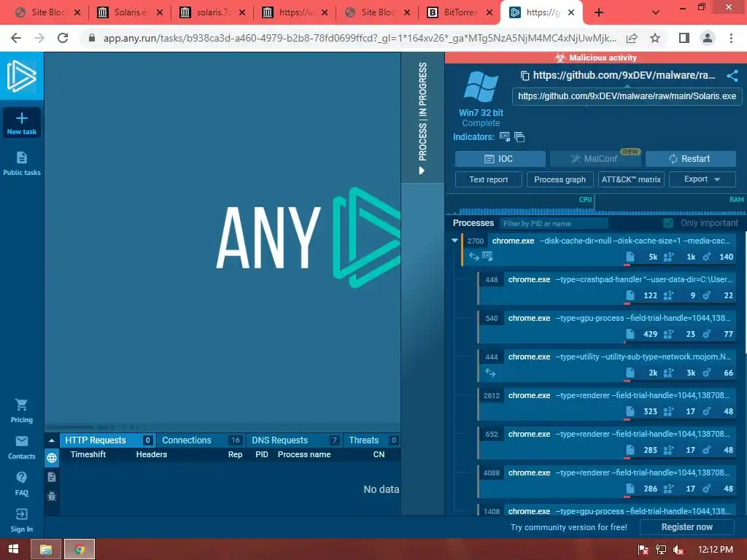
Task: Open a new browser tab
Action: tap(599, 13)
